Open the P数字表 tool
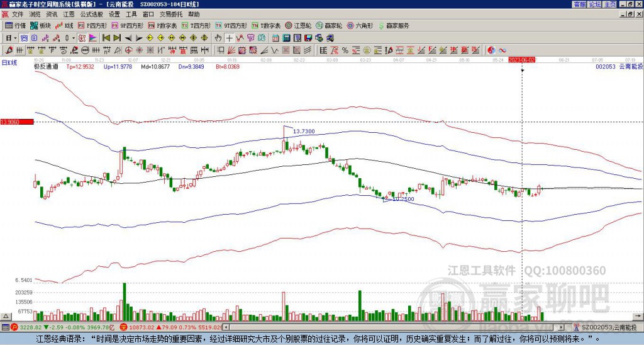 click(x=163, y=25)
